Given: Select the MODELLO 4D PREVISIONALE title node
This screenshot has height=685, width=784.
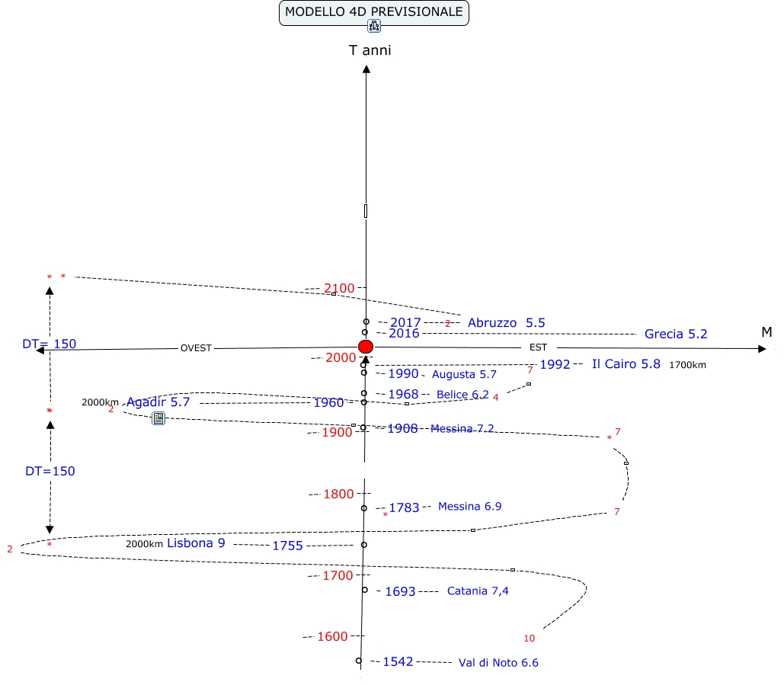Looking at the screenshot, I should 374,12.
